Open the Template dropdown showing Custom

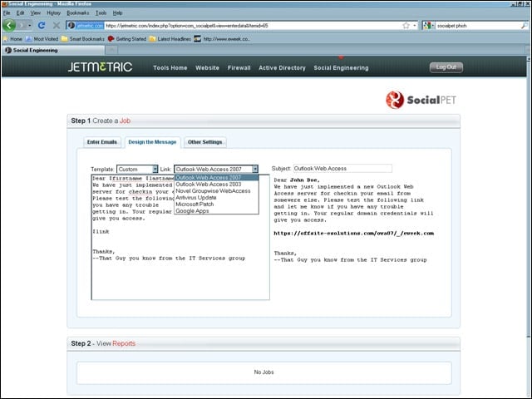[137, 169]
